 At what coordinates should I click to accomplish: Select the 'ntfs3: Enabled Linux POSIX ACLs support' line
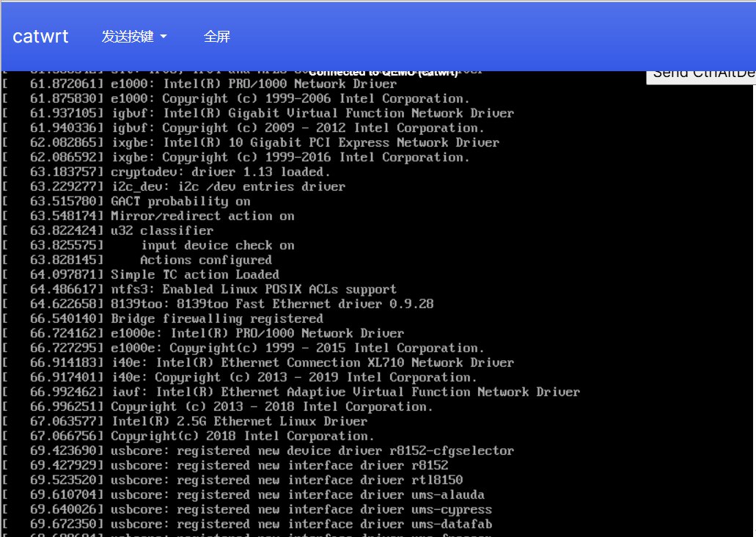point(199,290)
